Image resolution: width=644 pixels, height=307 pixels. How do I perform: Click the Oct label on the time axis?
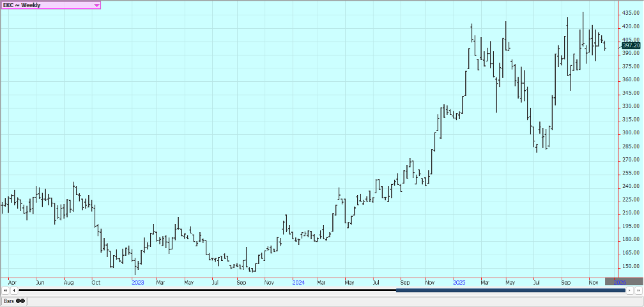click(96, 281)
